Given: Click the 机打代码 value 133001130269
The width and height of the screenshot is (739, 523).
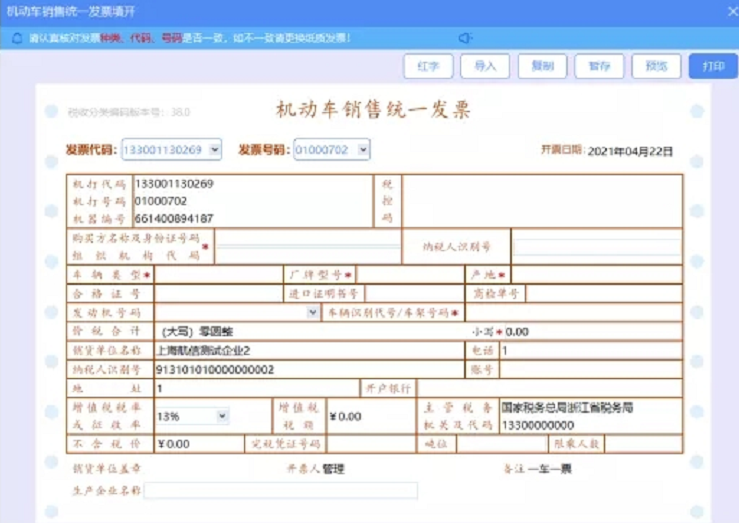Looking at the screenshot, I should coord(174,184).
